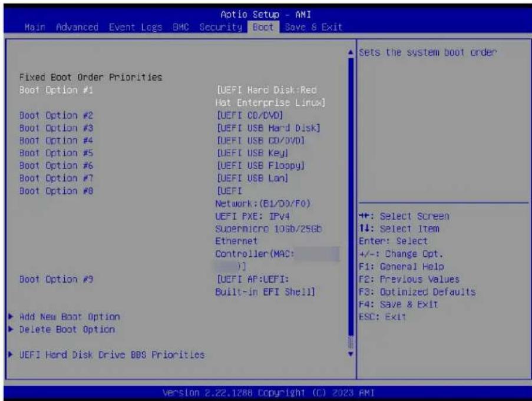This screenshot has height=401, width=532.
Task: Change the [UEFI USB Floppy] value
Action: pos(260,165)
